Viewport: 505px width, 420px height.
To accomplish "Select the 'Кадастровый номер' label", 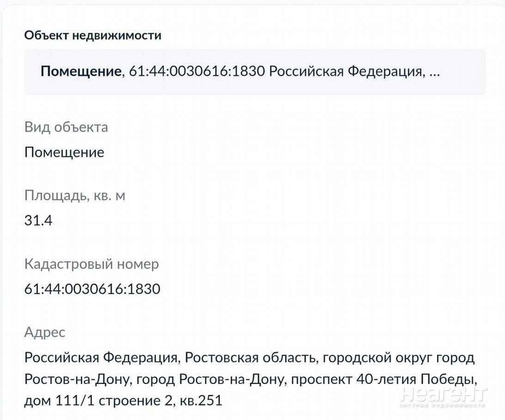I will pos(91,264).
